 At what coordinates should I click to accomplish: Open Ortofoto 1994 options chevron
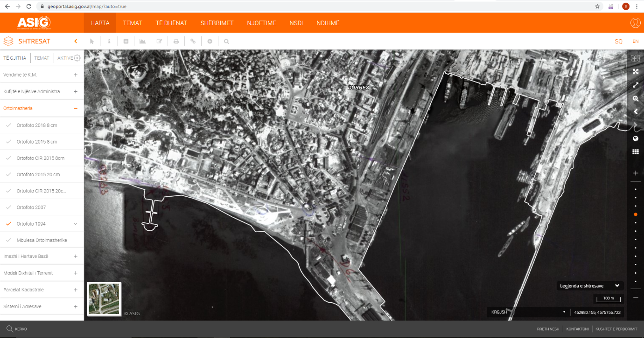click(75, 224)
